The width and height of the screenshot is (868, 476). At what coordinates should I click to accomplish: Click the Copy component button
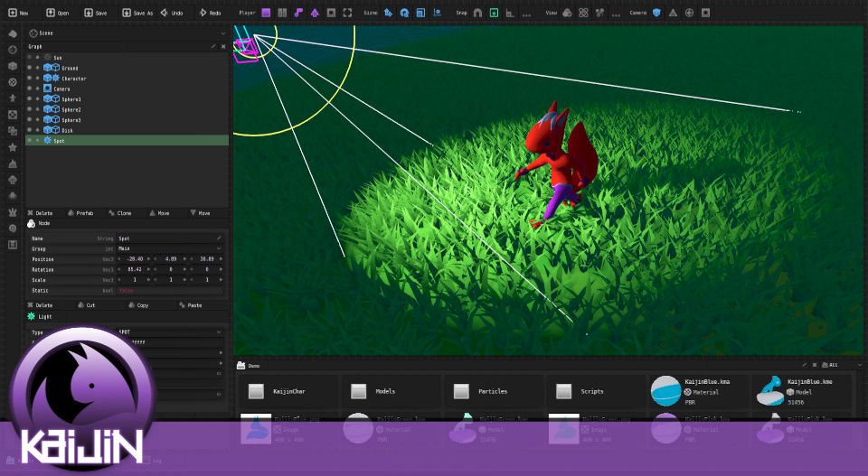coord(138,305)
